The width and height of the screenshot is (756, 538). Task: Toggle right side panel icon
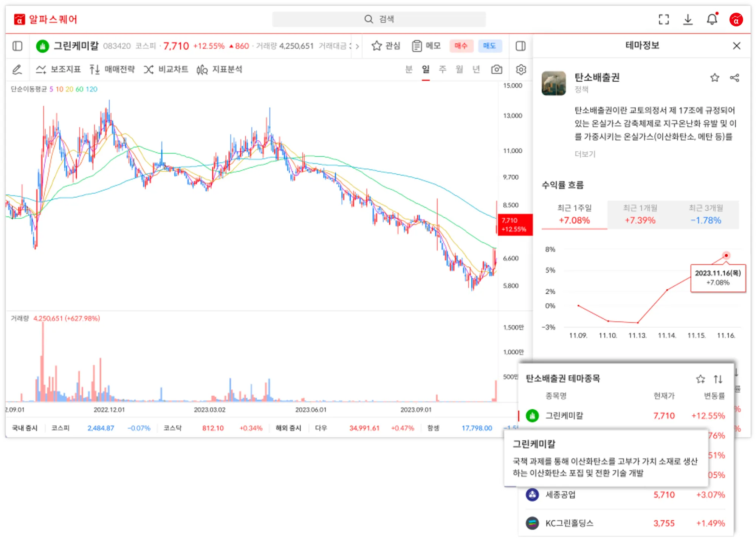click(x=521, y=46)
